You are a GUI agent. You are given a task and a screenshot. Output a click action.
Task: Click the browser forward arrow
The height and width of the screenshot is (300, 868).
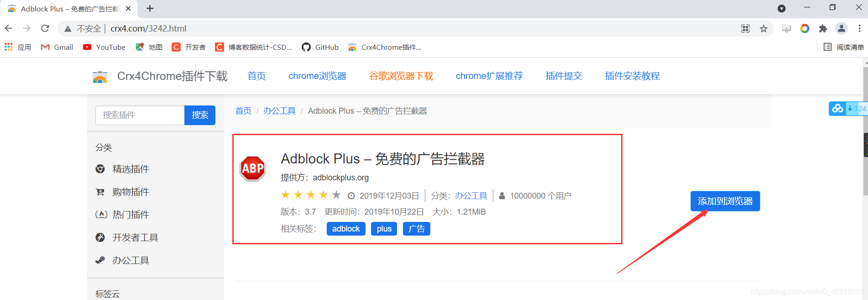click(27, 28)
